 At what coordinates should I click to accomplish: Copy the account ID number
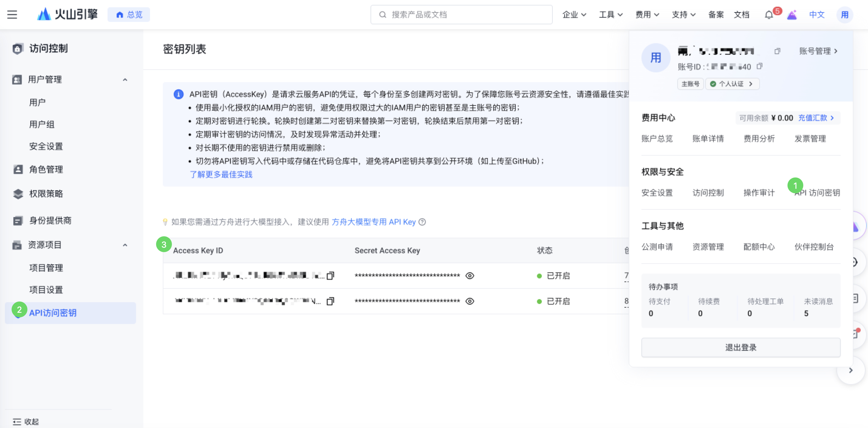[x=760, y=66]
